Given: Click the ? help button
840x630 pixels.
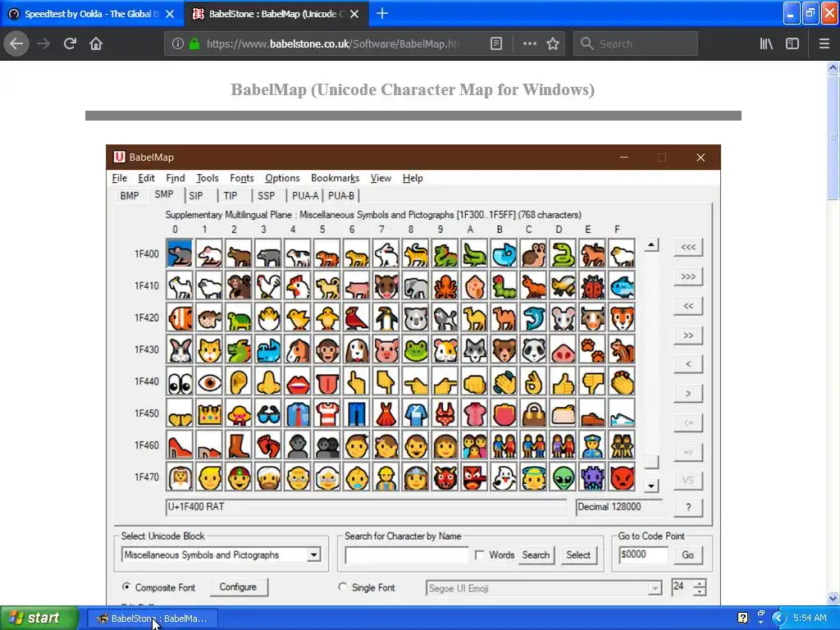Looking at the screenshot, I should [x=688, y=507].
